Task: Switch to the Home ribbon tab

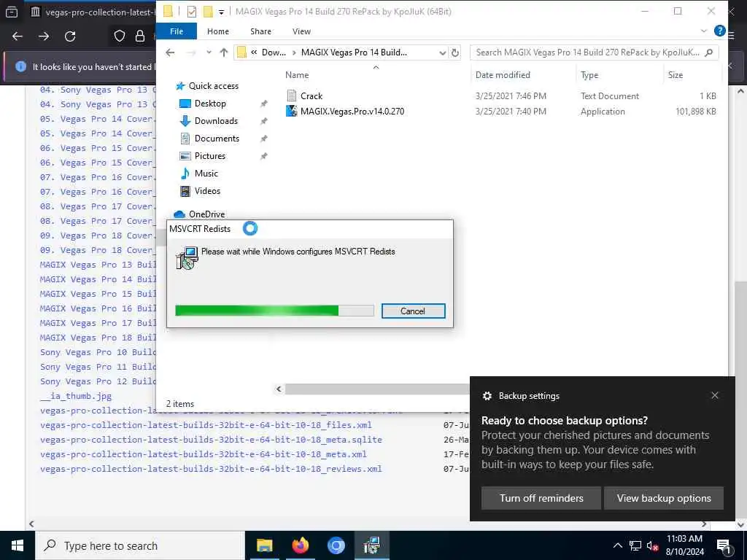Action: [217, 31]
